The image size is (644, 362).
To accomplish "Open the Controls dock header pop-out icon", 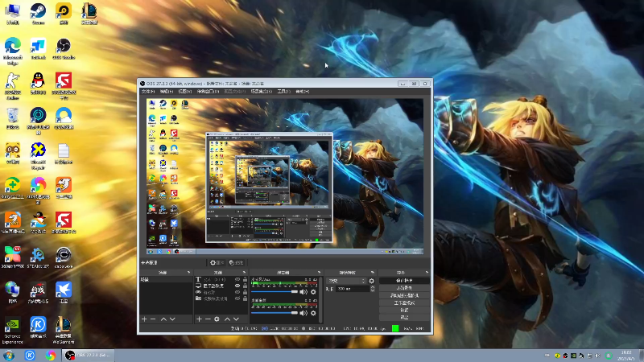I will (x=427, y=272).
